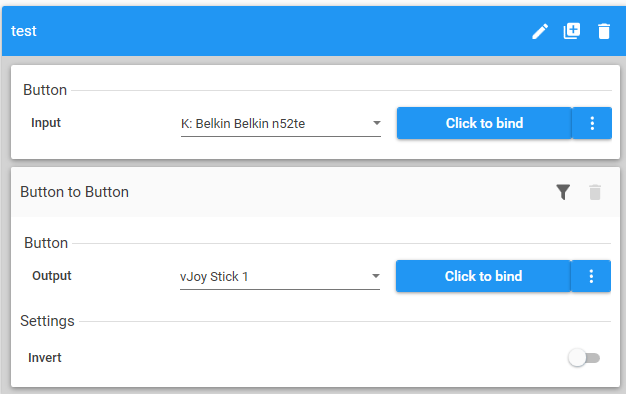Click the test title in the blue header
The image size is (626, 394).
pos(24,31)
